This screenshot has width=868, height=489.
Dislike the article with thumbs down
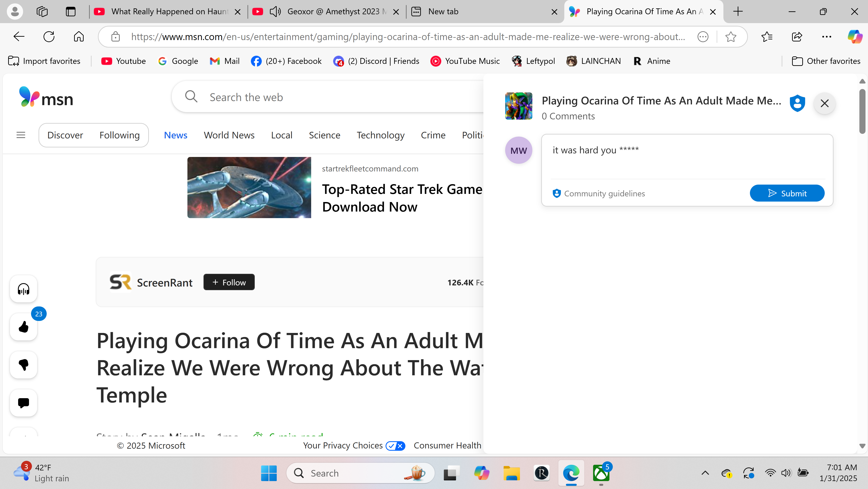pyautogui.click(x=24, y=365)
